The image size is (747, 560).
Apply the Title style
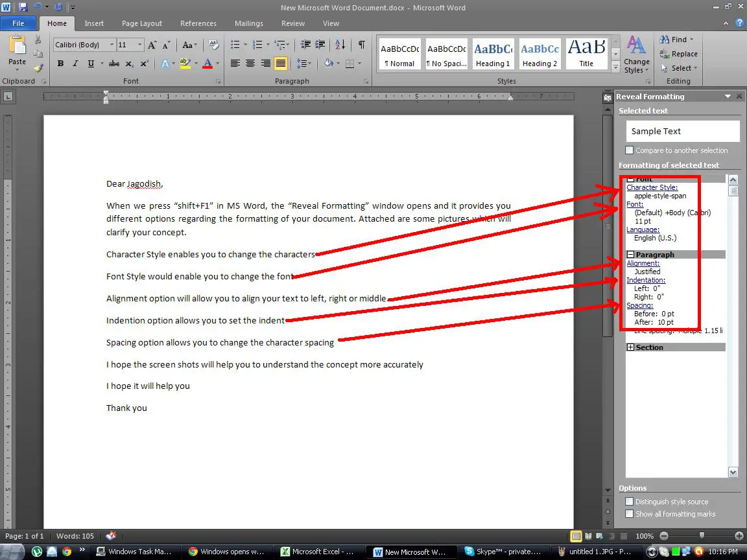586,54
